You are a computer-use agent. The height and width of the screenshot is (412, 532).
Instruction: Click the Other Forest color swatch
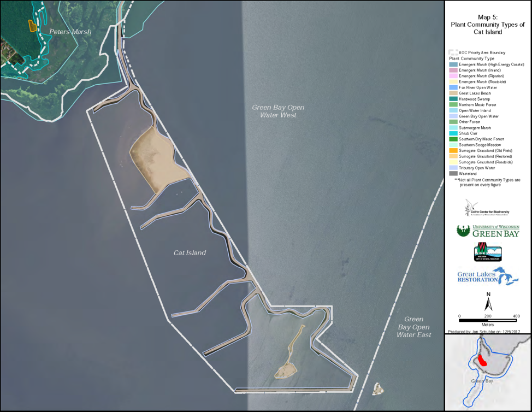453,122
